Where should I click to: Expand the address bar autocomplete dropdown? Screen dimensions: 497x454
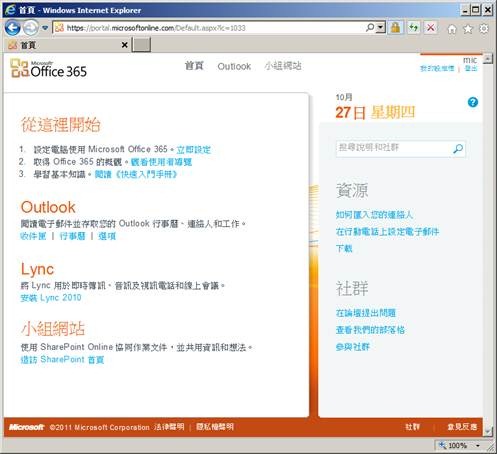click(x=380, y=28)
